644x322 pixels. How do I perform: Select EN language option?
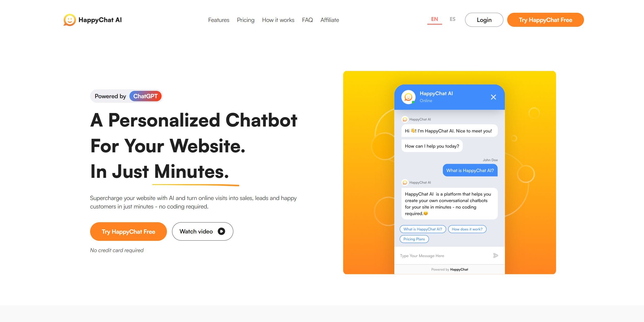coord(434,19)
